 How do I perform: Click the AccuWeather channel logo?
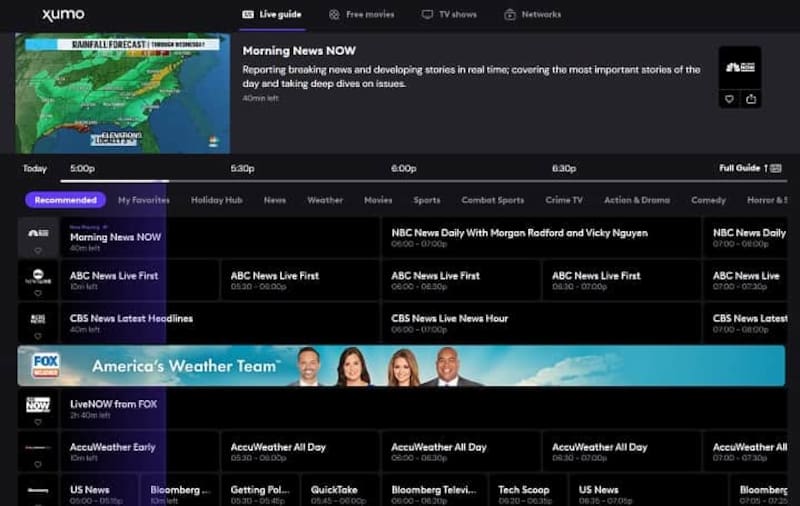click(x=38, y=447)
